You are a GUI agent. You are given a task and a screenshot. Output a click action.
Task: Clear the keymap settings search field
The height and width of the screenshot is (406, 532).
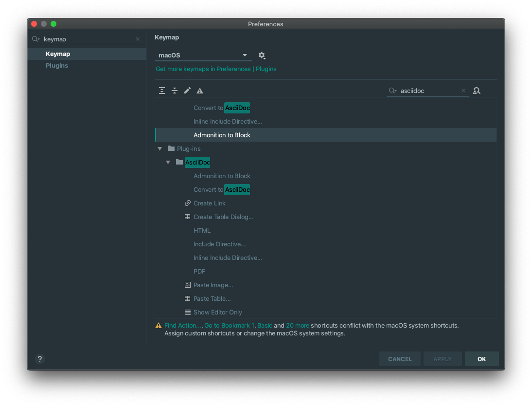tap(138, 39)
